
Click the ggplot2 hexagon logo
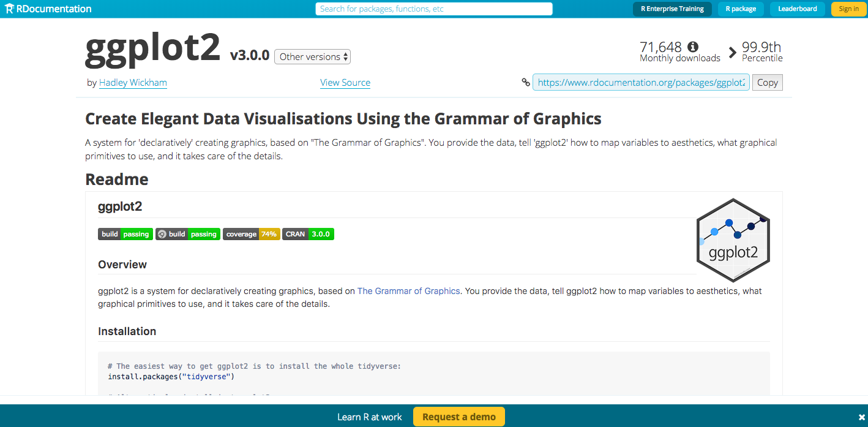(x=733, y=240)
